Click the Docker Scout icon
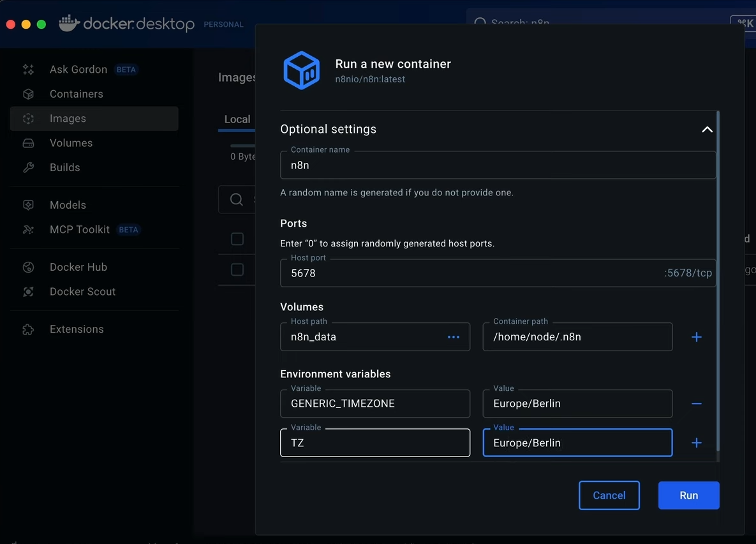Screen dimensions: 756x544 coord(29,292)
